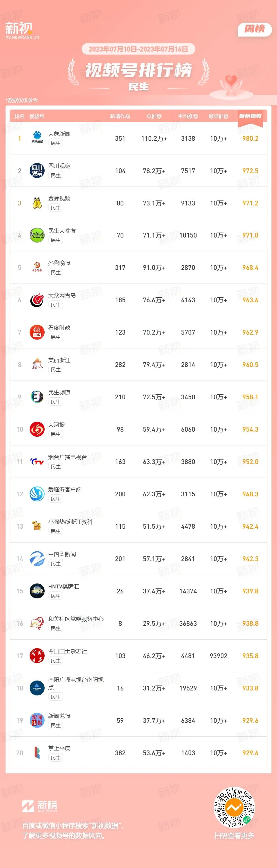
Task: Sort by 新榜指数 column header
Action: [x=250, y=116]
